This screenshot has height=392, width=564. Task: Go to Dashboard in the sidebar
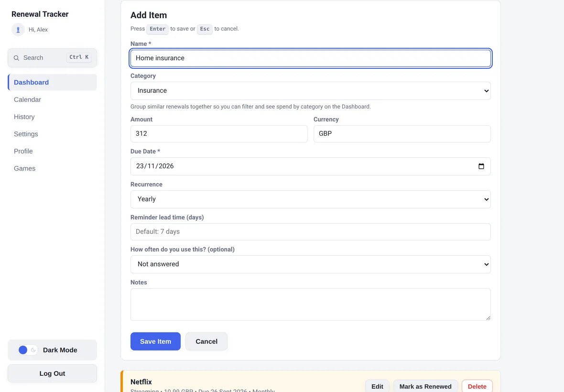click(52, 82)
